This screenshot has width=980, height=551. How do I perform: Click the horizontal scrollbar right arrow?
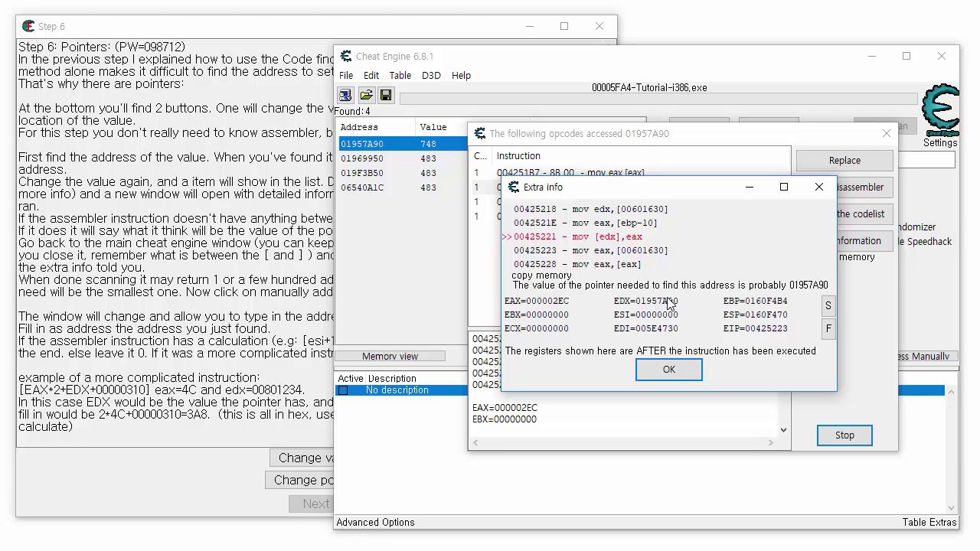(771, 442)
